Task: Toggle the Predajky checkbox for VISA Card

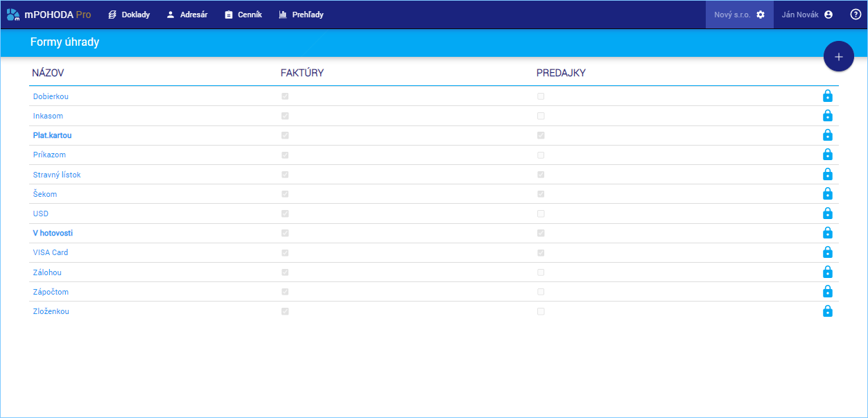Action: (541, 252)
